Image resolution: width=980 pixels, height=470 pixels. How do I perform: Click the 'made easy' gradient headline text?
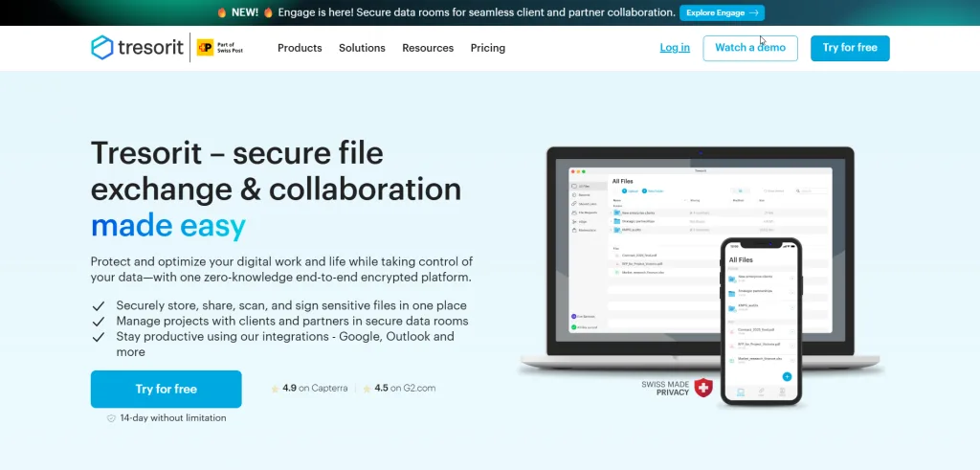(168, 226)
